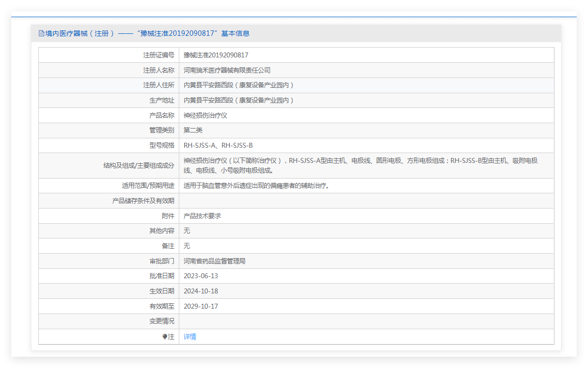Click the lightbulb icon beside 注

[165, 337]
